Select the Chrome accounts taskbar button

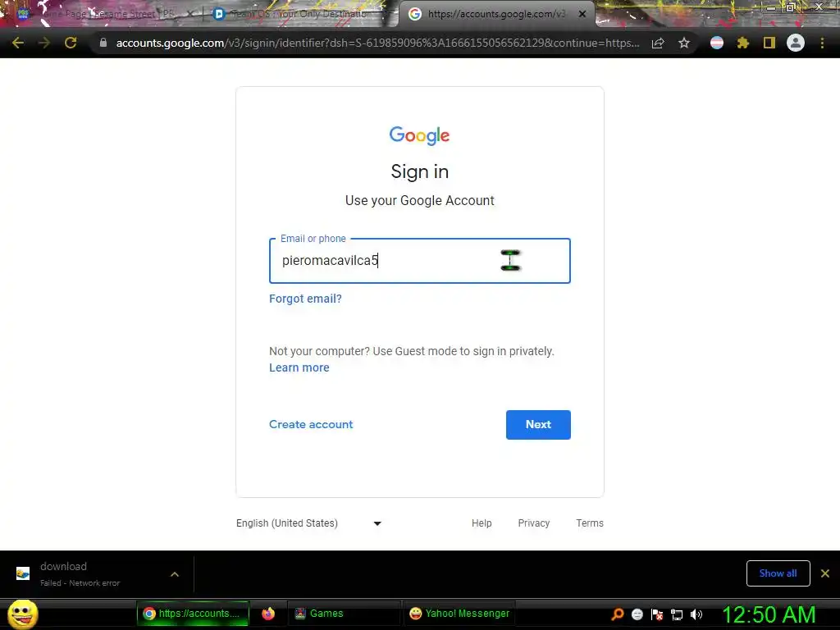tap(193, 614)
